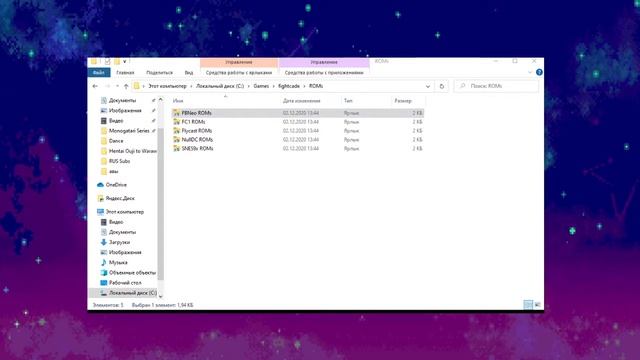The width and height of the screenshot is (640, 360).
Task: Click Изображения icon under Этот компьютер
Action: click(104, 252)
